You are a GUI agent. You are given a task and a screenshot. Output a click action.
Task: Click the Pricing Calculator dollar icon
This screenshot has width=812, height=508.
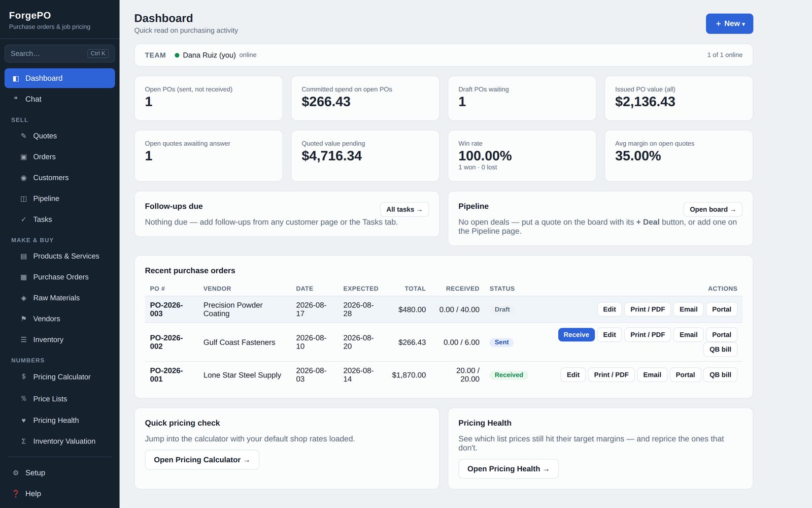[23, 376]
